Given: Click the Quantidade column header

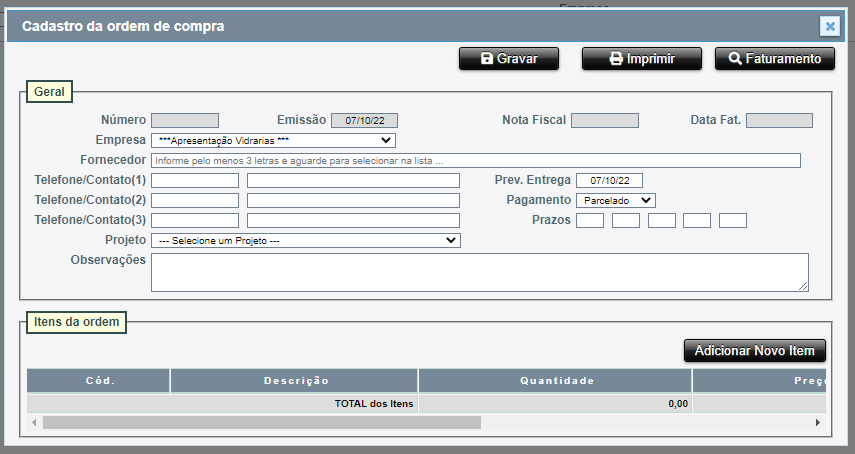Looking at the screenshot, I should [x=556, y=381].
